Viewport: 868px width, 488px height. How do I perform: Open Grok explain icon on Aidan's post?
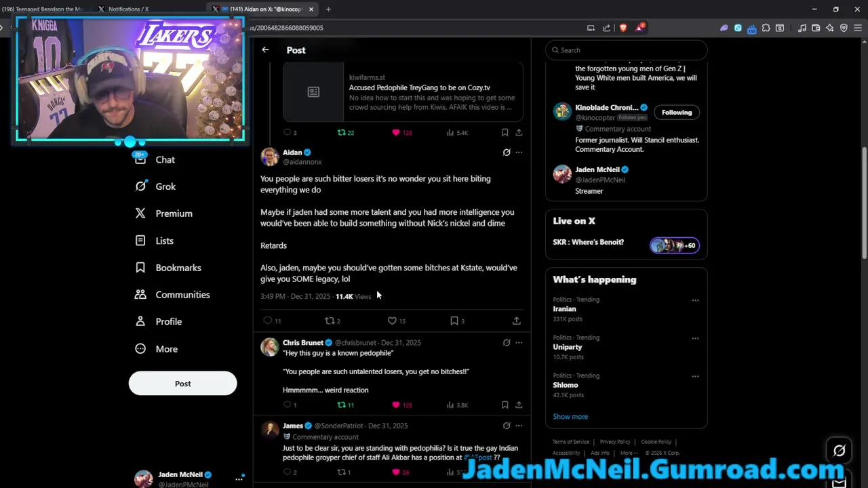tap(506, 152)
